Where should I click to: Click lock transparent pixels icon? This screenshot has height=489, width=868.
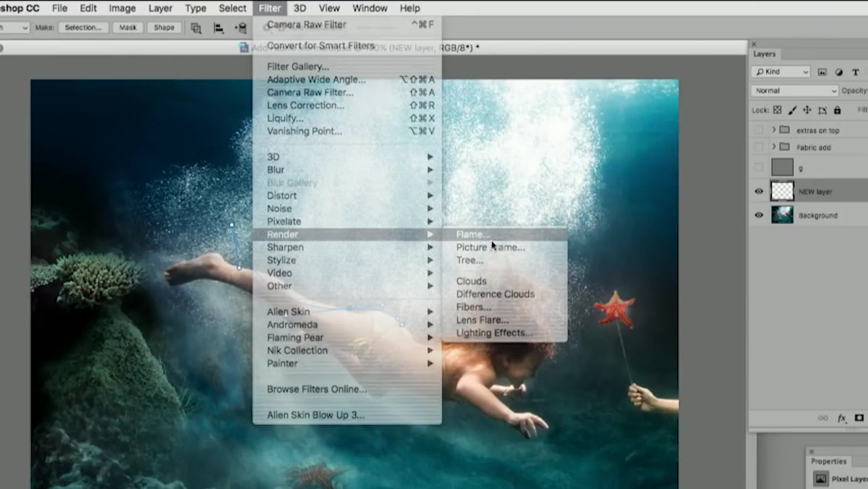point(778,110)
